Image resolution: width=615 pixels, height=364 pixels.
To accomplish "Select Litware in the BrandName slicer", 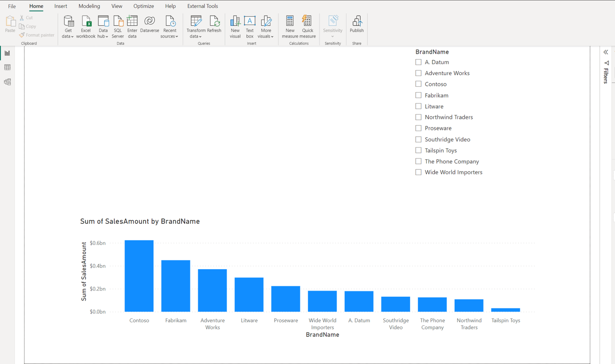I will (418, 106).
